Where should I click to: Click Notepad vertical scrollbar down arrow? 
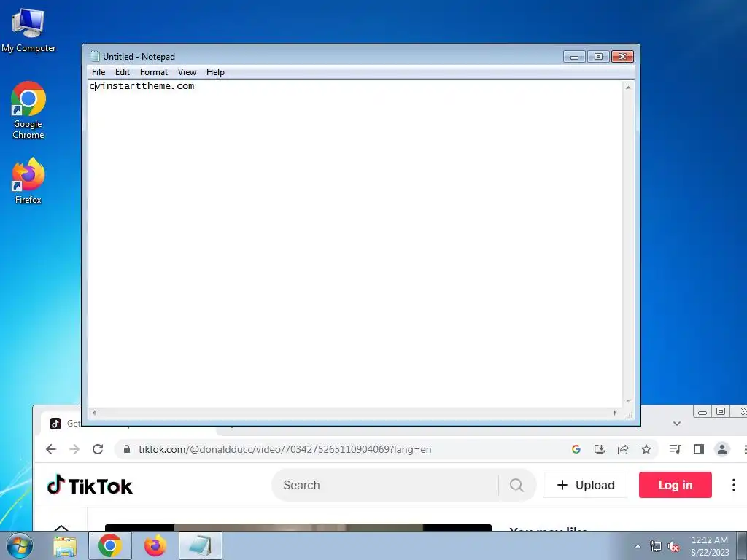[x=628, y=401]
